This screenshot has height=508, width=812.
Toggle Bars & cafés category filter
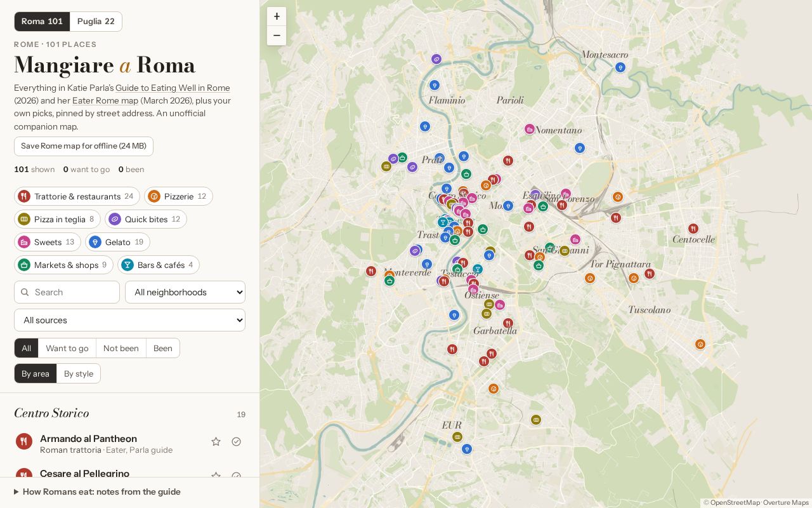[x=159, y=265]
